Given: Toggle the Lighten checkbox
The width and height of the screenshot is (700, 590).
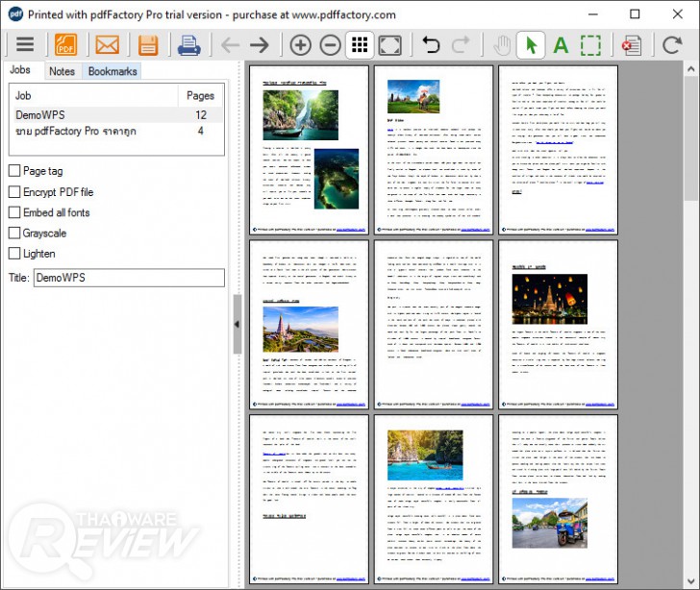Looking at the screenshot, I should (x=14, y=254).
